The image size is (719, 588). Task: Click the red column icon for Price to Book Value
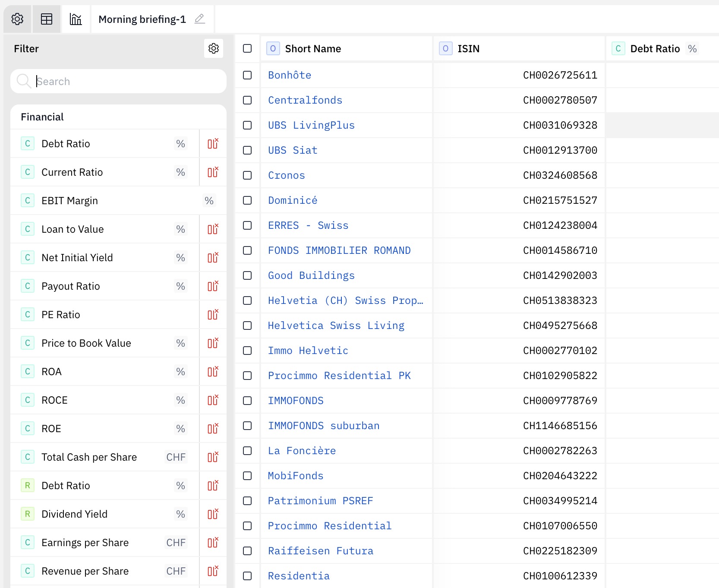pos(213,343)
